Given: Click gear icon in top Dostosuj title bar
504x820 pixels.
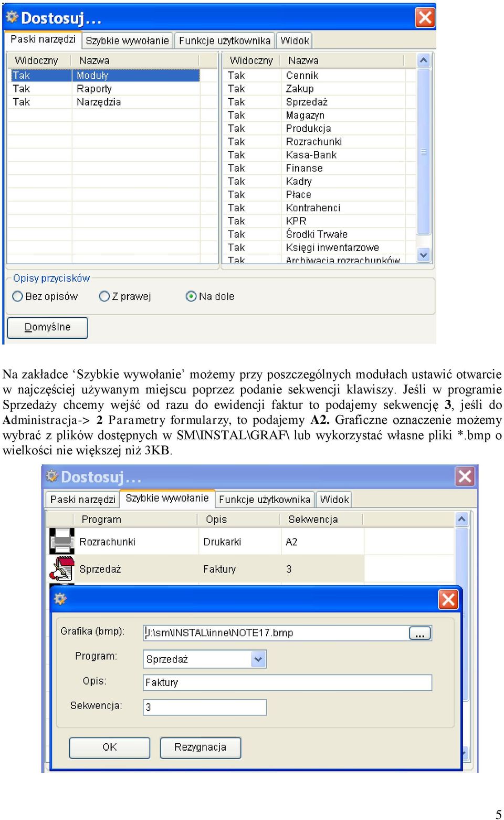Looking at the screenshot, I should [x=12, y=17].
